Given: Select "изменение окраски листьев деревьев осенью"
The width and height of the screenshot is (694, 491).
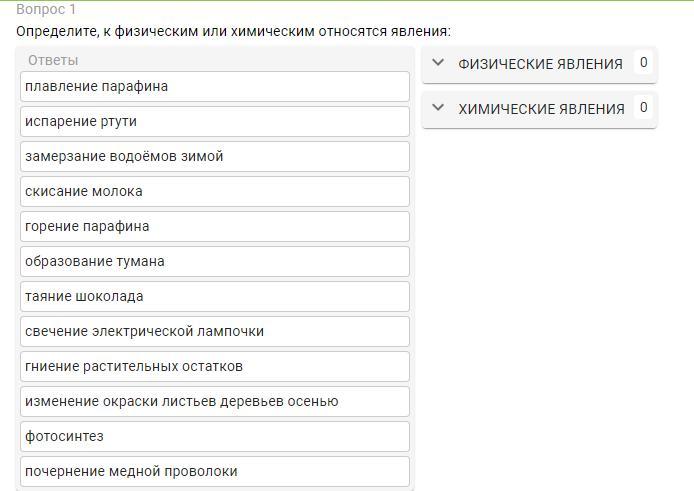Looking at the screenshot, I should point(214,401).
